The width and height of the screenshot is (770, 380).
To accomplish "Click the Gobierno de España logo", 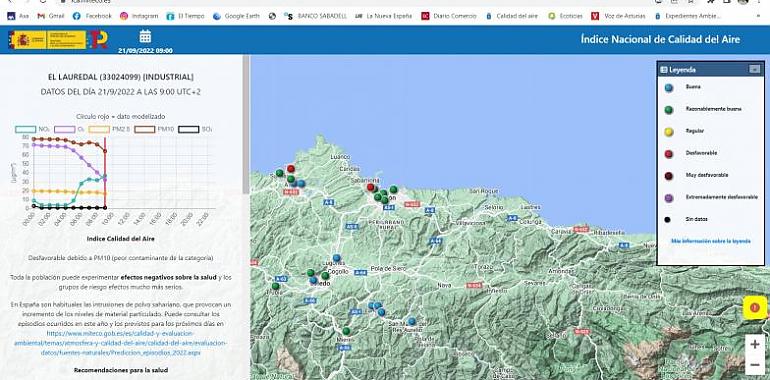I will pos(47,40).
